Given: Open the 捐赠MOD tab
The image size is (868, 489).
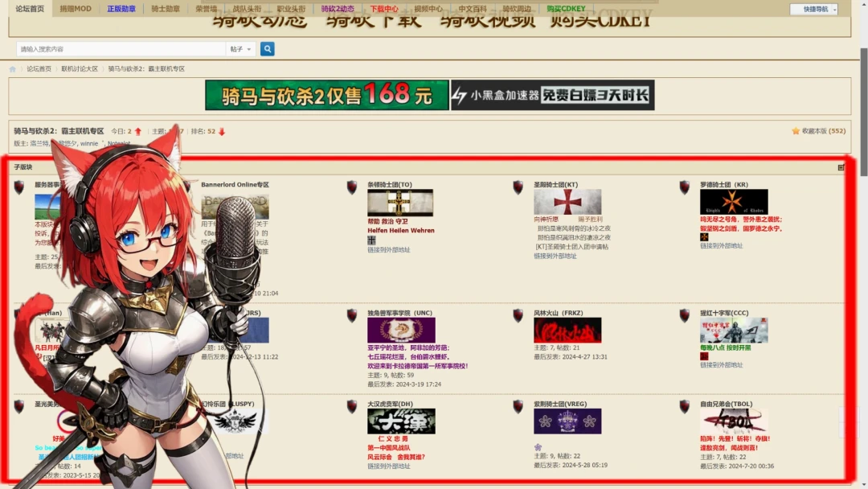Looking at the screenshot, I should pos(76,8).
